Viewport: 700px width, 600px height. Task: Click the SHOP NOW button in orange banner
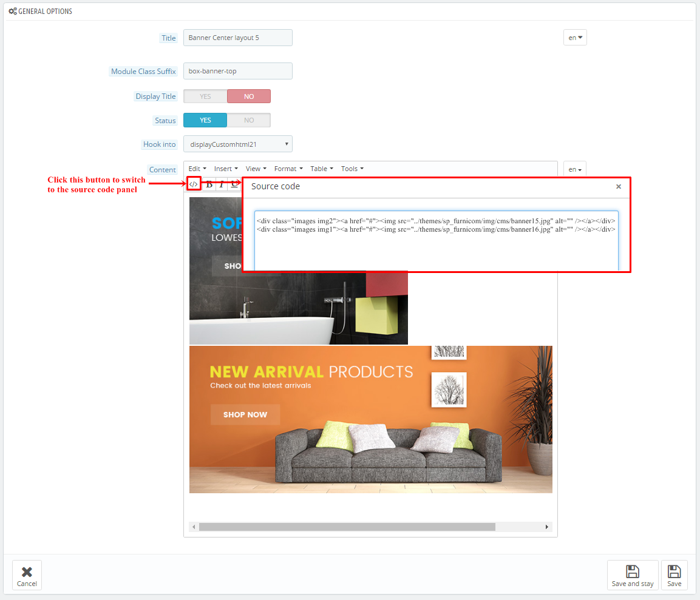point(245,414)
